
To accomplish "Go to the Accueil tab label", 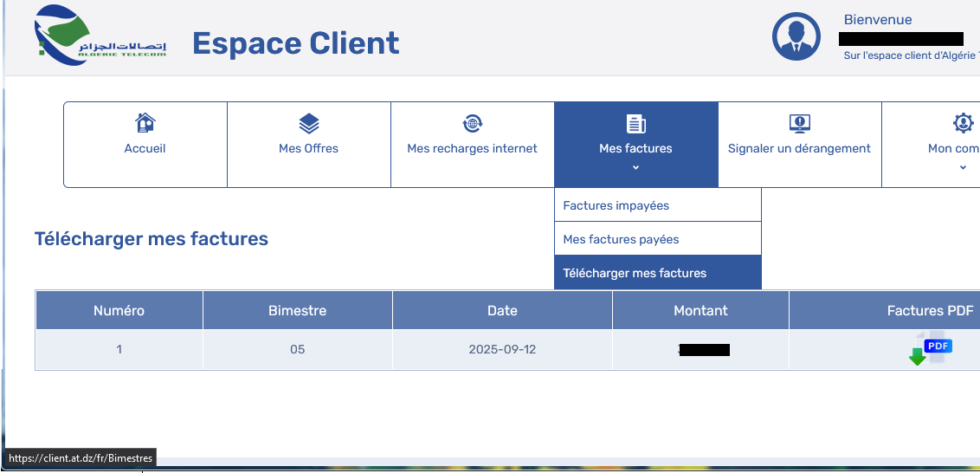I will [x=145, y=148].
